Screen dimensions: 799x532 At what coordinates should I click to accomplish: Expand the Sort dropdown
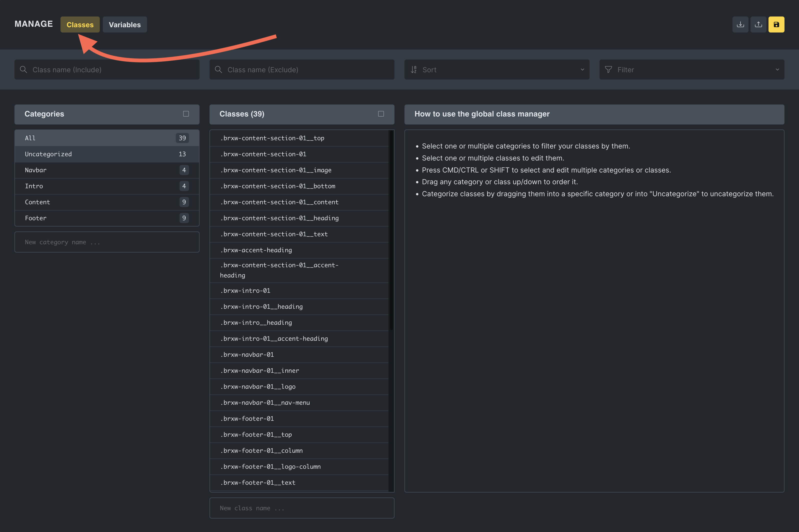pos(582,69)
